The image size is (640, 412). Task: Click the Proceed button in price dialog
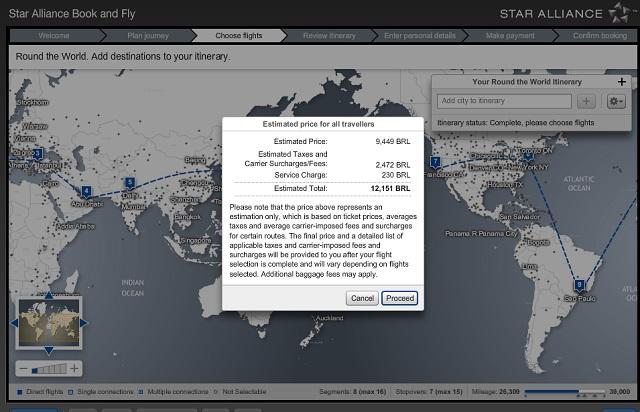click(x=400, y=298)
